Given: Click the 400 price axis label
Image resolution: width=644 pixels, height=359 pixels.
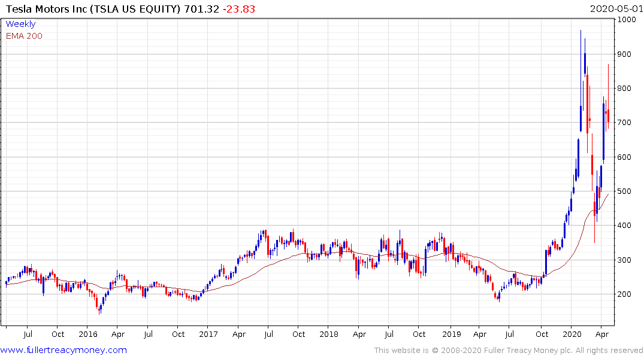Looking at the screenshot, I should (x=624, y=225).
